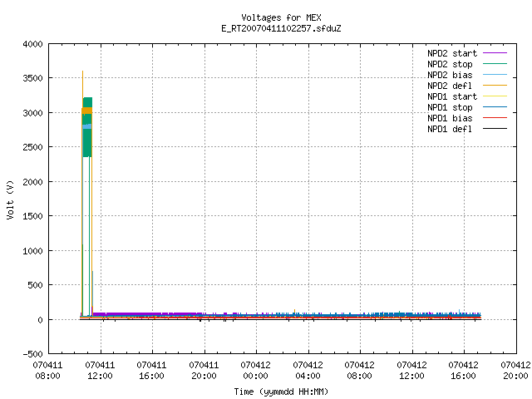Click the light blue NPD2 bias legend line

click(495, 75)
